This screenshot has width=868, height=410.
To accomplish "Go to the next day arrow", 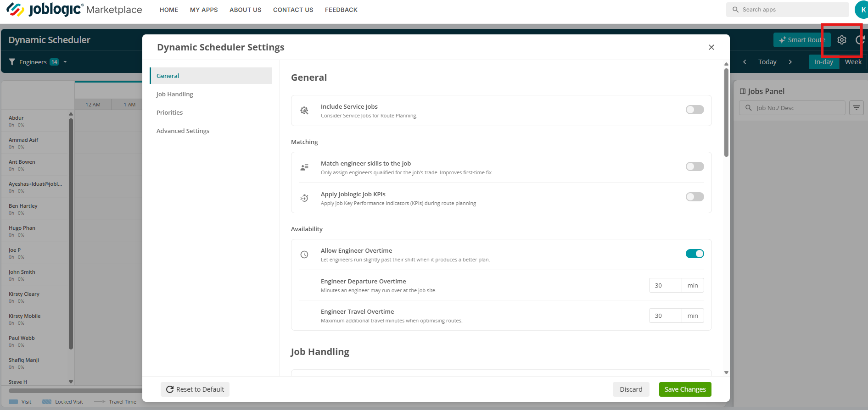I will point(790,62).
